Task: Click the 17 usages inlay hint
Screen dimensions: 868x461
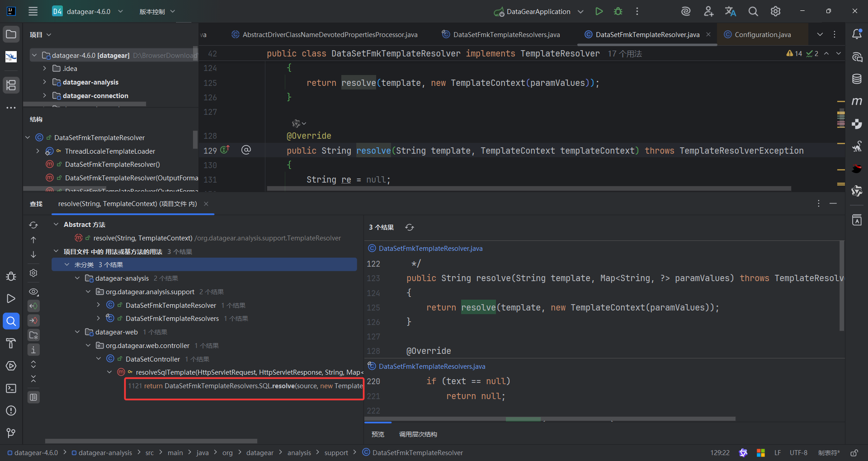Action: point(625,54)
